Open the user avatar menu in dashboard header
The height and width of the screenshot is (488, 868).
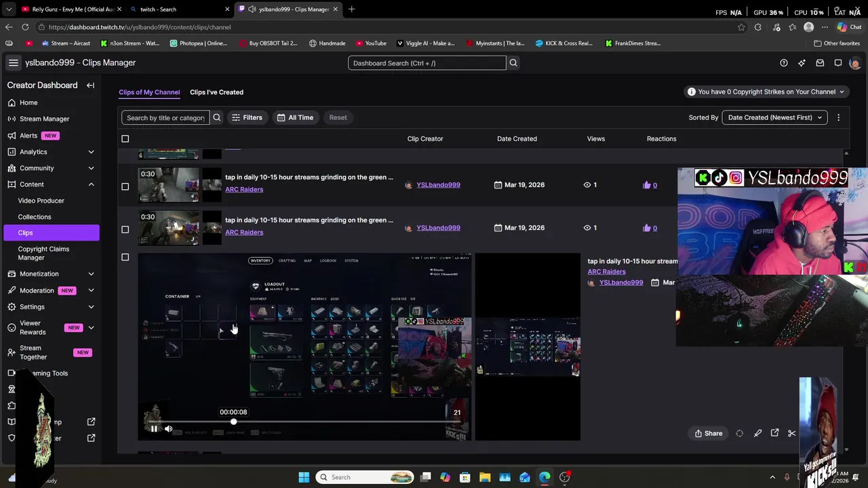click(x=854, y=63)
